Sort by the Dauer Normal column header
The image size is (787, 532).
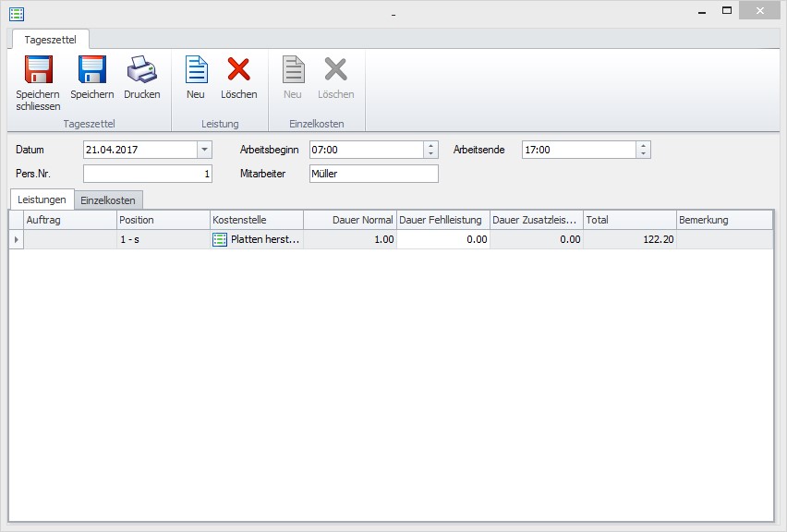click(349, 220)
